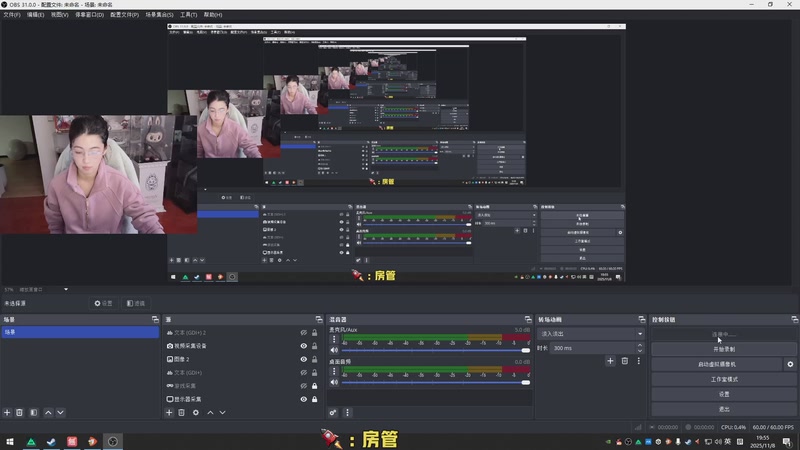800x450 pixels.
Task: Pop out the scene transitions dock
Action: 642,319
